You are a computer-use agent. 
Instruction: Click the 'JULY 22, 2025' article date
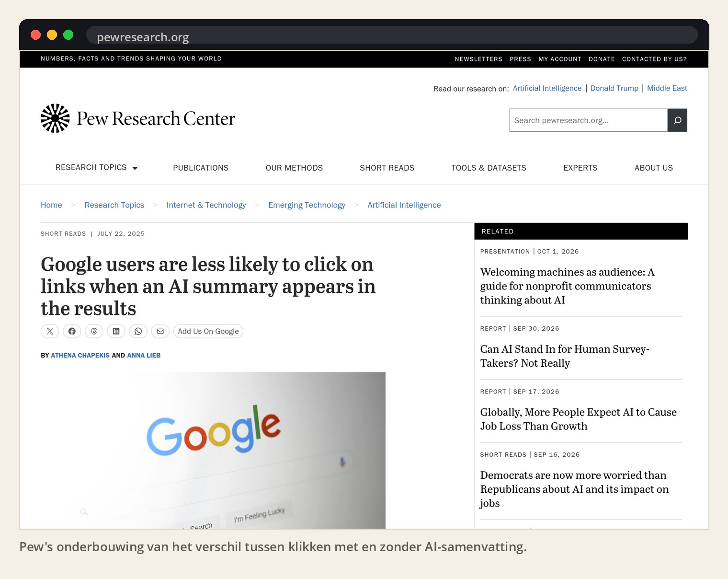[121, 234]
